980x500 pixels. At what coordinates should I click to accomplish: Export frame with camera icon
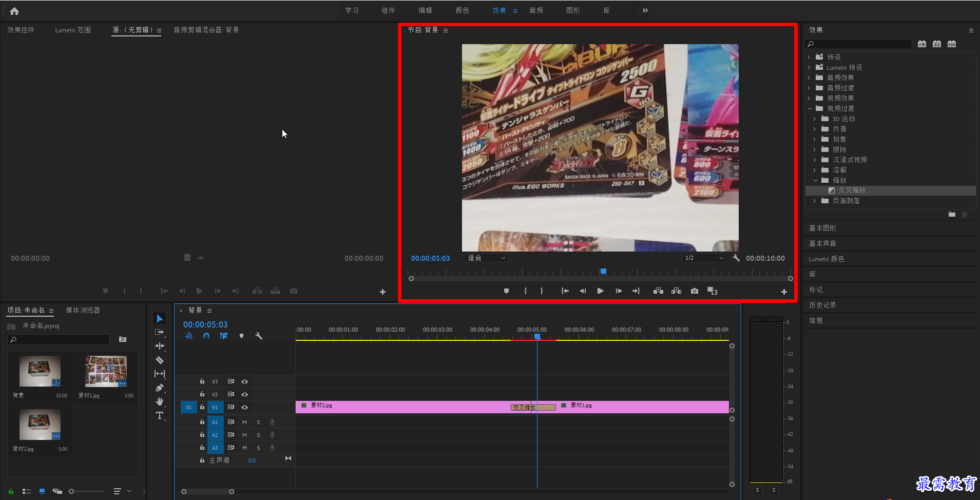tap(695, 291)
